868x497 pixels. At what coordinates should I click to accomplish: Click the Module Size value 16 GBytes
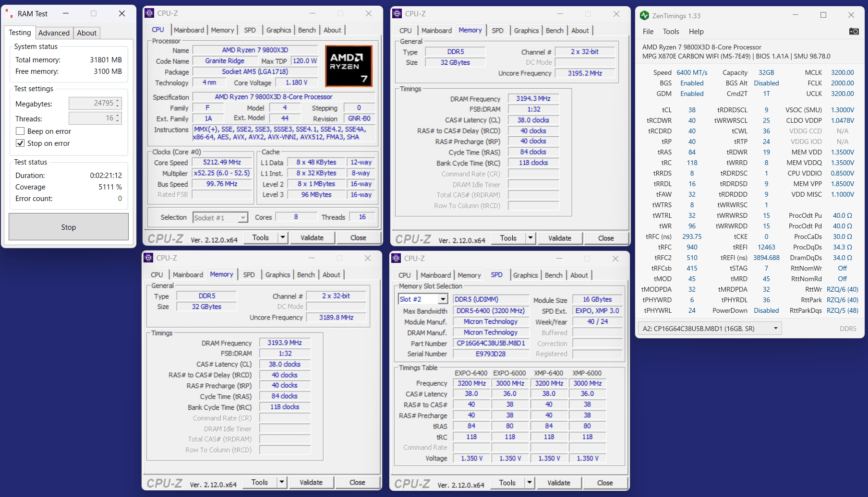(598, 299)
